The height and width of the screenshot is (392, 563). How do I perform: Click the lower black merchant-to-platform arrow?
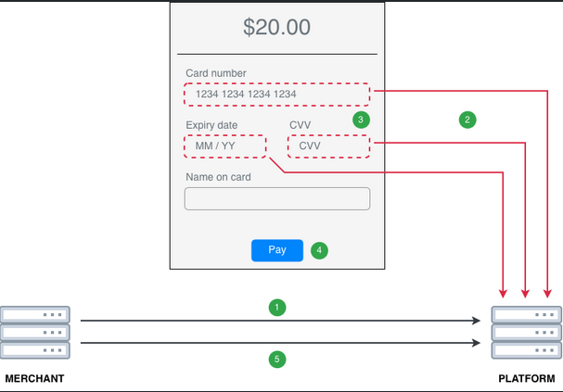click(278, 344)
